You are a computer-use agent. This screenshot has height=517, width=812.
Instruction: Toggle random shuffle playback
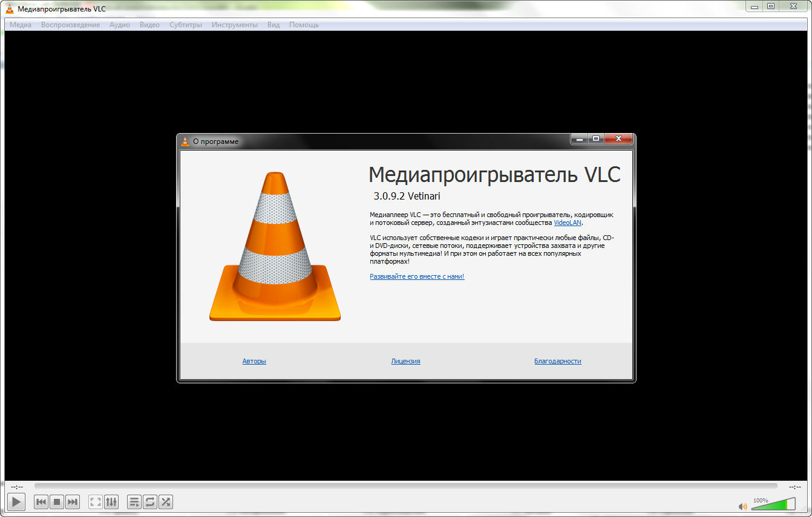point(166,502)
